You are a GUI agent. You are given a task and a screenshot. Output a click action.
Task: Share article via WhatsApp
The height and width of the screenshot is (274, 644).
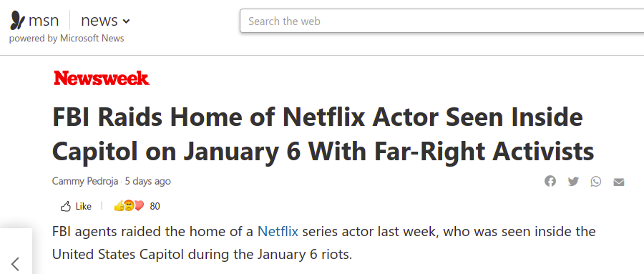coord(596,181)
